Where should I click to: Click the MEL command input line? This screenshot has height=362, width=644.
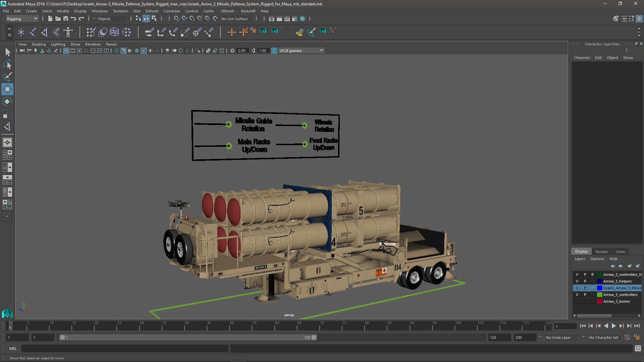pyautogui.click(x=124, y=349)
